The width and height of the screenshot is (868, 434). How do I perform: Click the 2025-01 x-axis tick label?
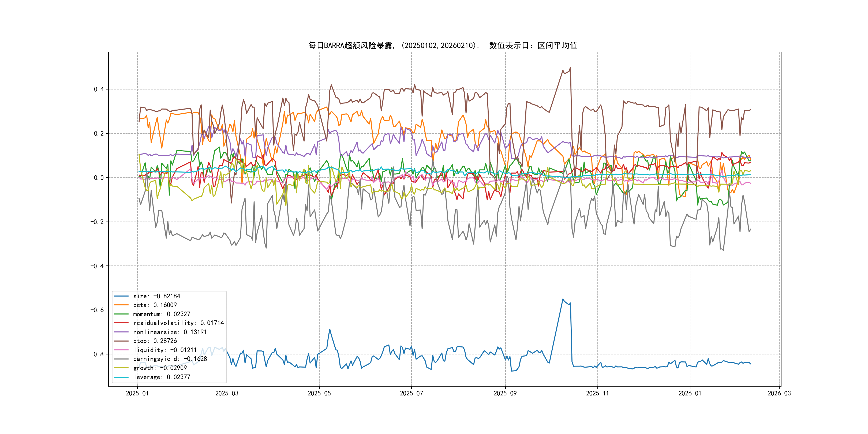[137, 393]
